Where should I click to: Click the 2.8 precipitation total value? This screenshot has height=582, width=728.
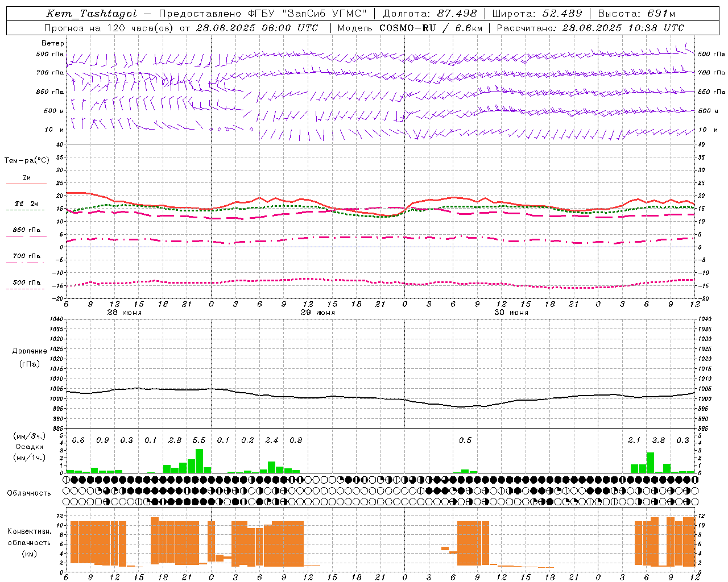pos(175,440)
